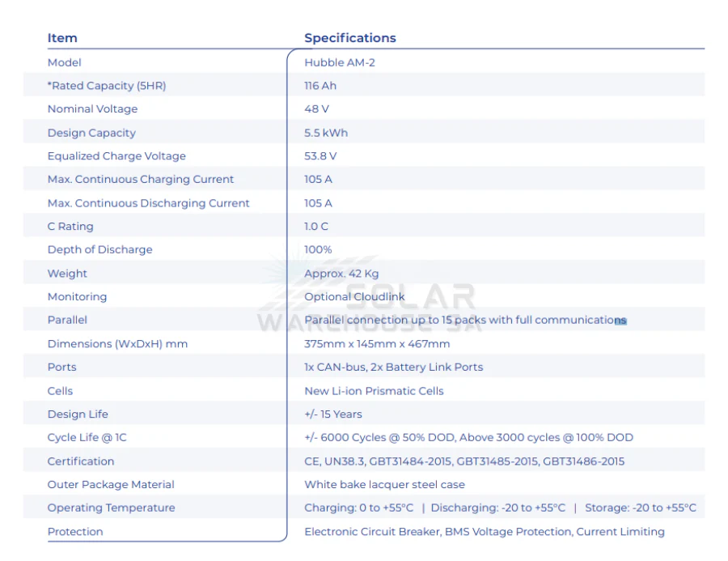Click 'Electronic Circuit Breaker, BMS Voltage Protection' text

(438, 532)
